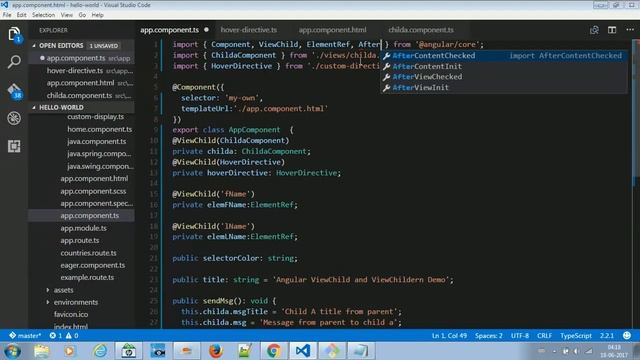
Task: Click the feedback smiley icon in status bar
Action: pos(627,336)
